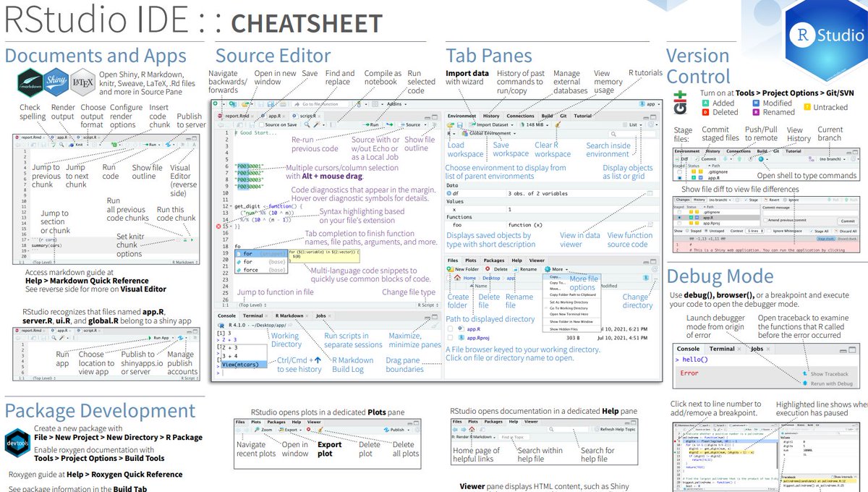Image resolution: width=868 pixels, height=492 pixels.
Task: Click the view source icon for function foo
Action: [650, 225]
